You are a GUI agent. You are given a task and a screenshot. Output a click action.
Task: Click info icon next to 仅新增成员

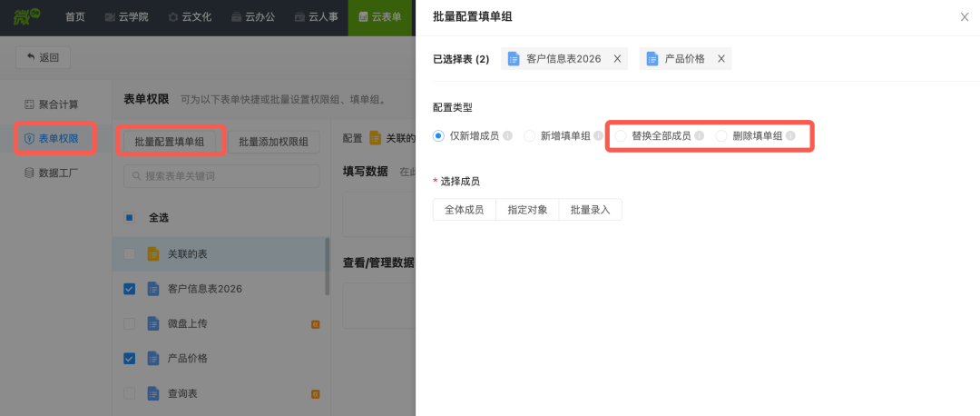coord(507,136)
